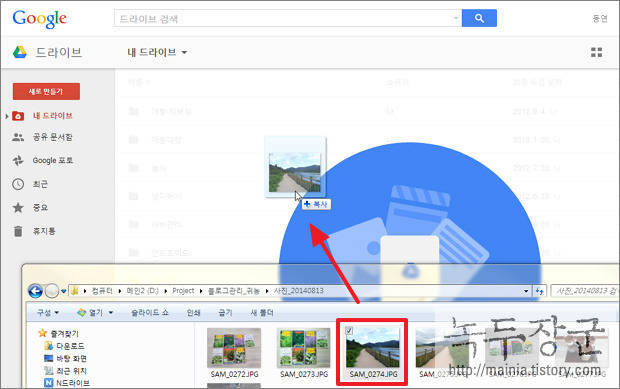Uncheck the SAM_0274.JPG selection checkbox
The height and width of the screenshot is (389, 620).
click(x=349, y=330)
